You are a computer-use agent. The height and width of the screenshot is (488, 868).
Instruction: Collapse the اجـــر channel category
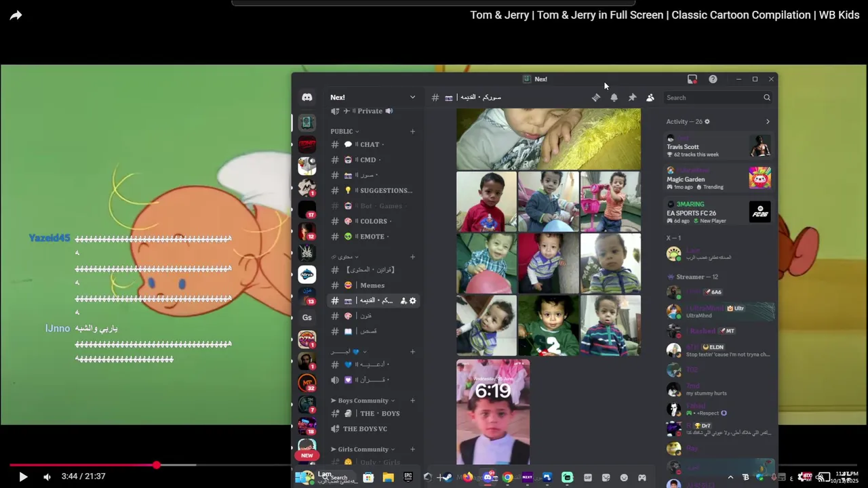point(349,352)
